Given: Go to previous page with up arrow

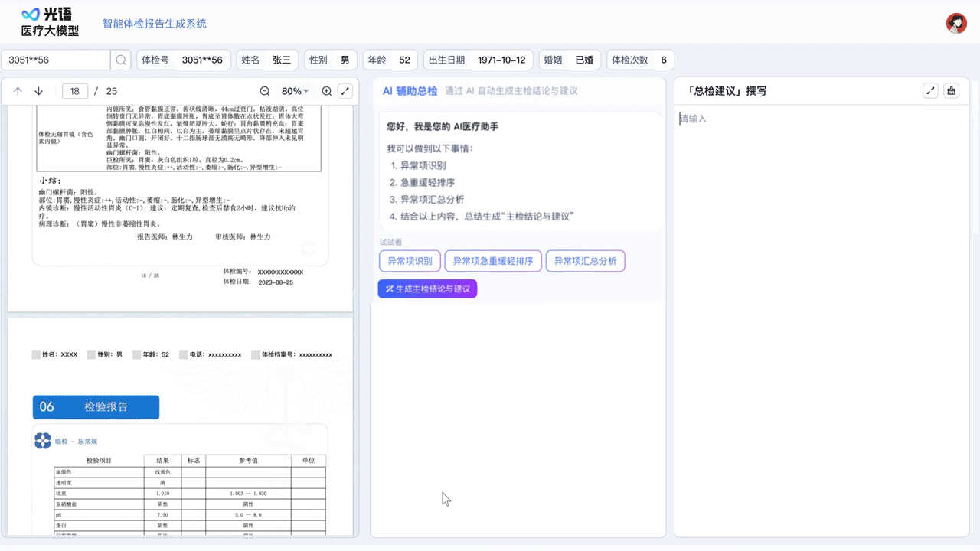Looking at the screenshot, I should (18, 91).
